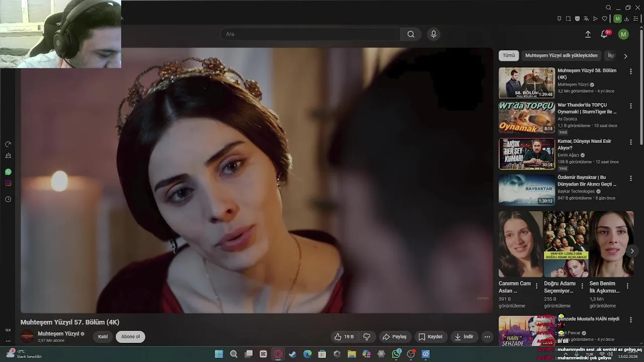The height and width of the screenshot is (362, 644).
Task: Take a snapshot with browser capture icon
Action: (x=568, y=19)
